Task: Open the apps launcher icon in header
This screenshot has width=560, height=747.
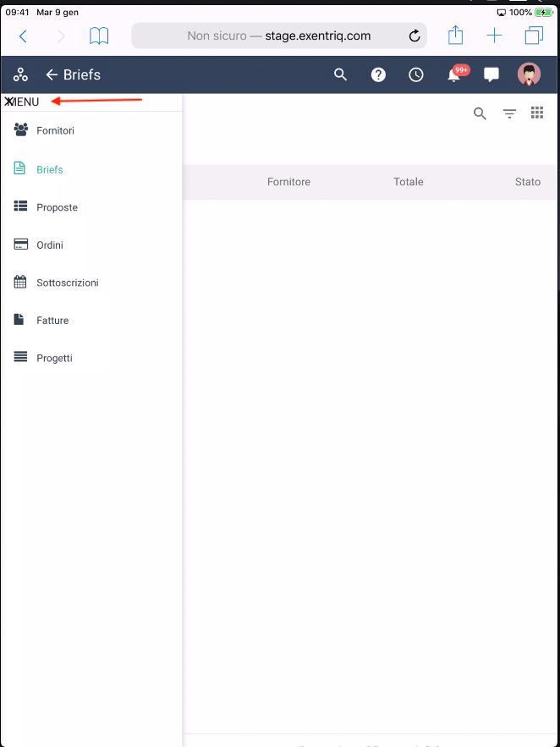Action: coord(20,75)
